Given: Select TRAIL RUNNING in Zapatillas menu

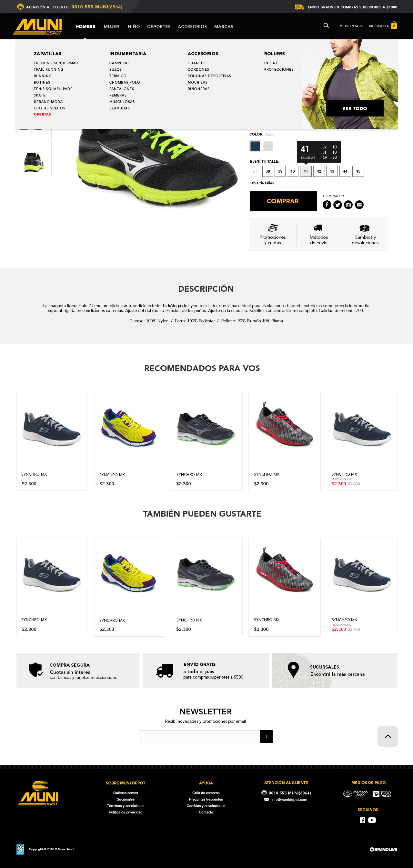Looking at the screenshot, I should pos(48,69).
